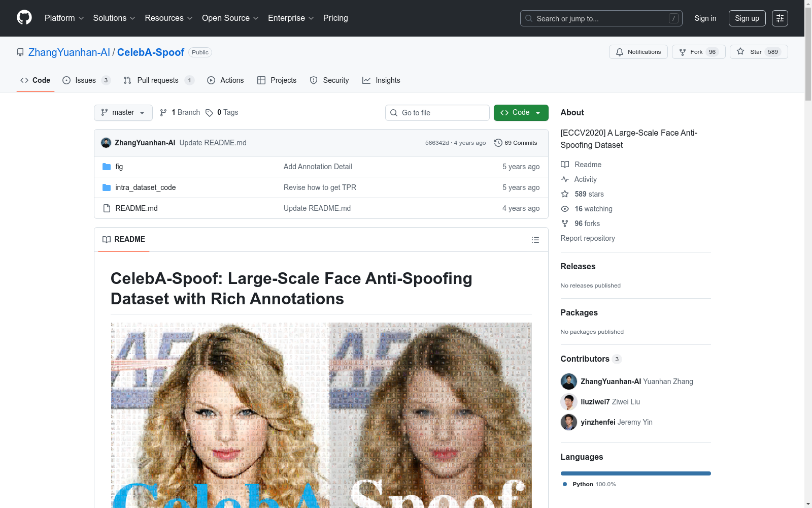The width and height of the screenshot is (812, 508).
Task: Click liuziwei7 contributor avatar
Action: point(569,402)
